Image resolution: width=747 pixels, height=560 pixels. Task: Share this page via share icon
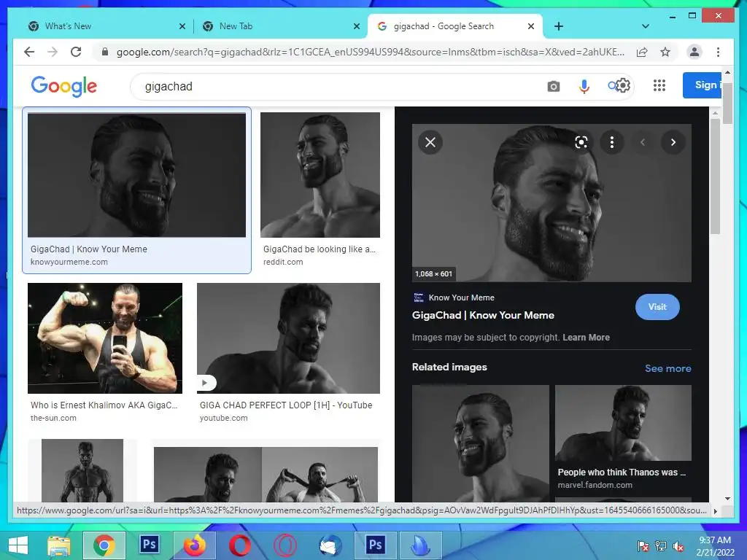(642, 52)
